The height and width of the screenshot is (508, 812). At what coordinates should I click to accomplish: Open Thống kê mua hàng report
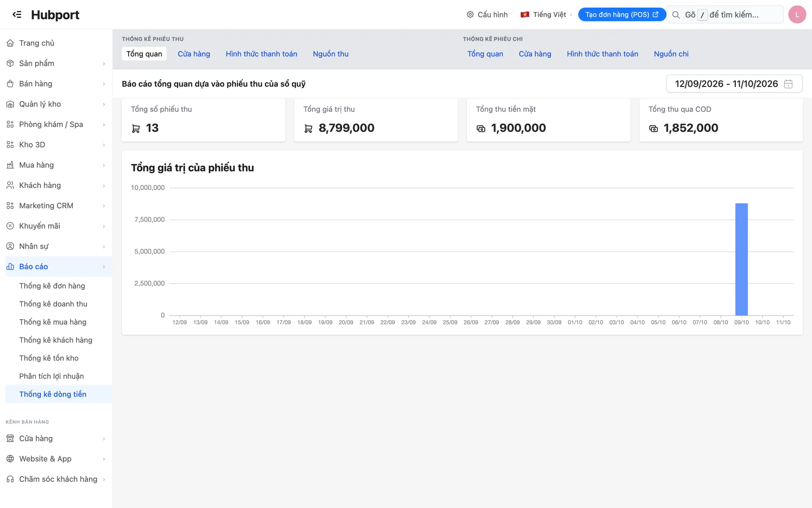point(53,322)
